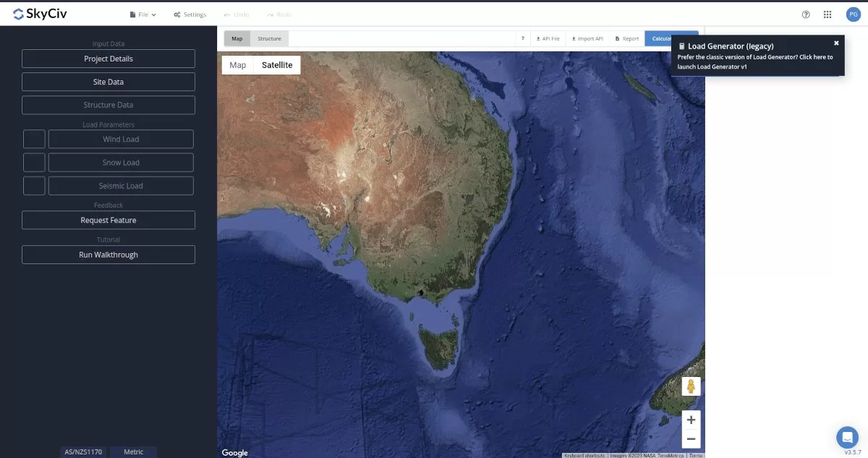Open the Project Details section
This screenshot has width=868, height=458.
pyautogui.click(x=109, y=59)
